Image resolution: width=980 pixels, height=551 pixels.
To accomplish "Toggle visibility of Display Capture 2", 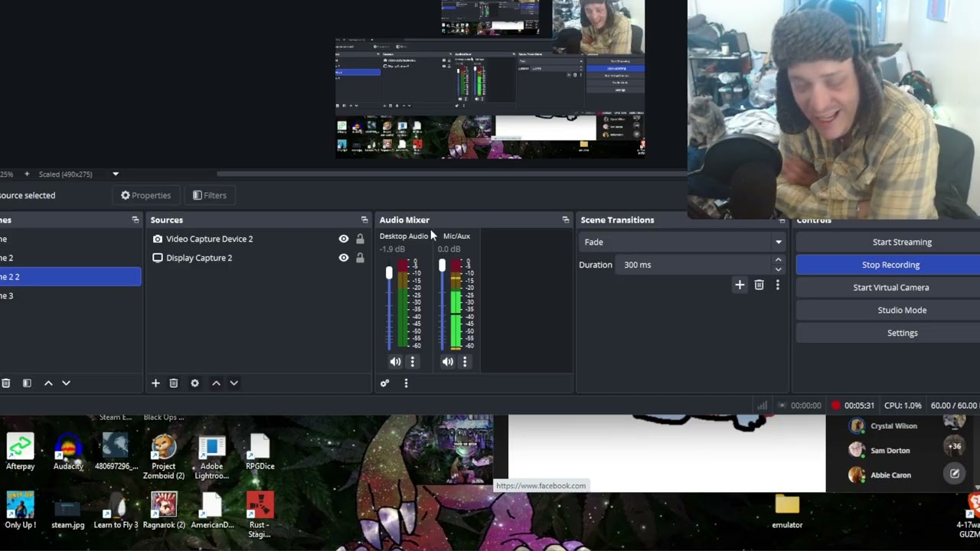I will pyautogui.click(x=344, y=258).
